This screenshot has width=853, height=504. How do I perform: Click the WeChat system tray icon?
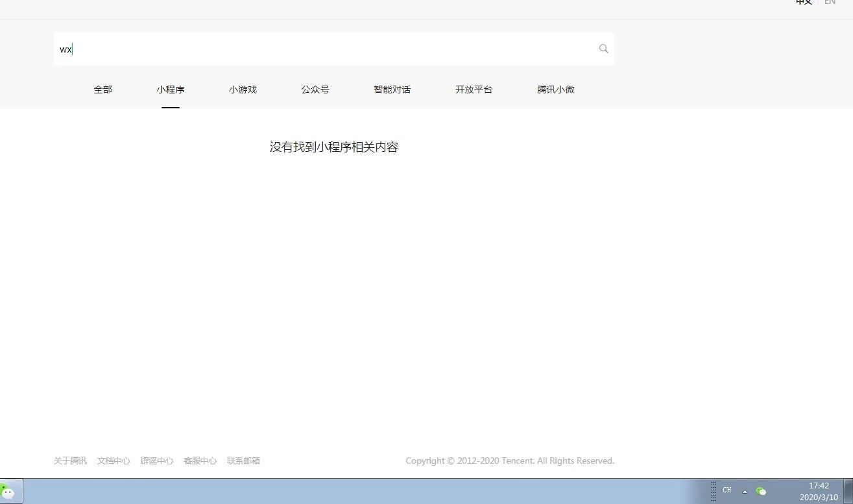761,491
